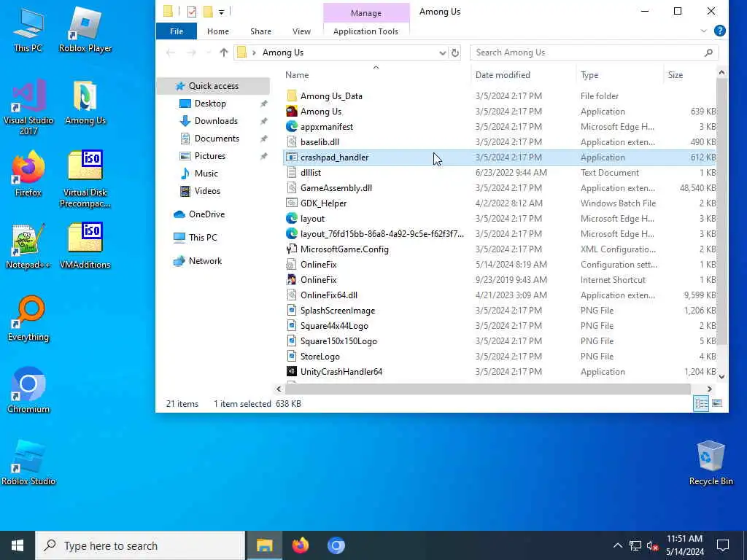This screenshot has height=560, width=747.
Task: Open the This PC desktop icon
Action: pyautogui.click(x=28, y=29)
